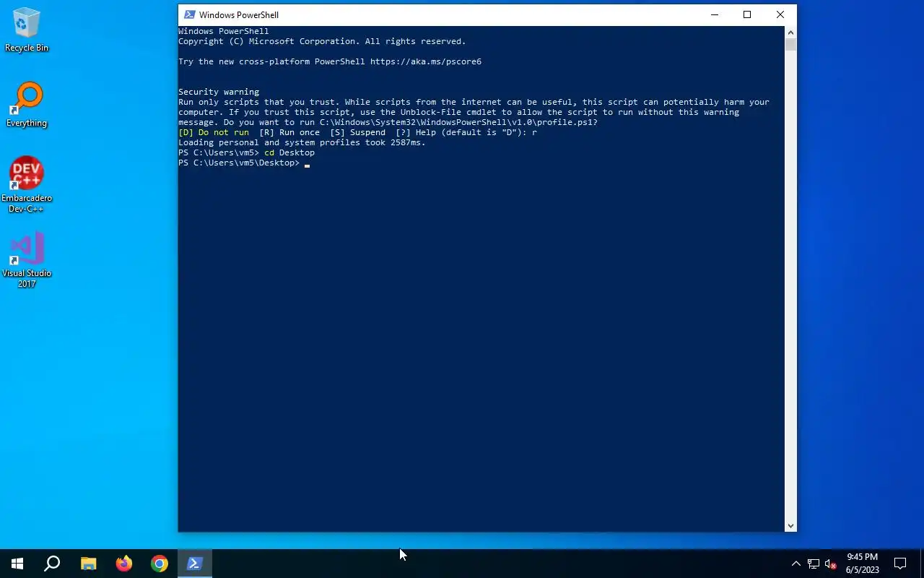
Task: Click the Show desktop sliver in taskbar
Action: tap(922, 564)
